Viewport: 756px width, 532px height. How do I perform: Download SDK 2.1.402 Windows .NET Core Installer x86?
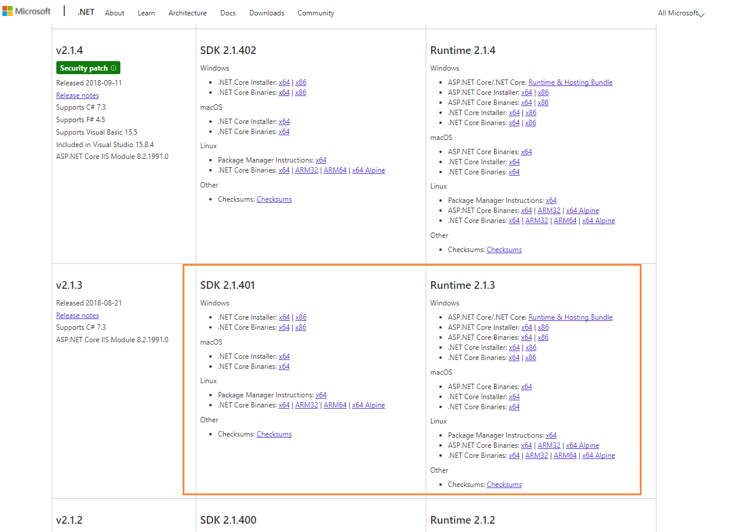click(x=301, y=82)
